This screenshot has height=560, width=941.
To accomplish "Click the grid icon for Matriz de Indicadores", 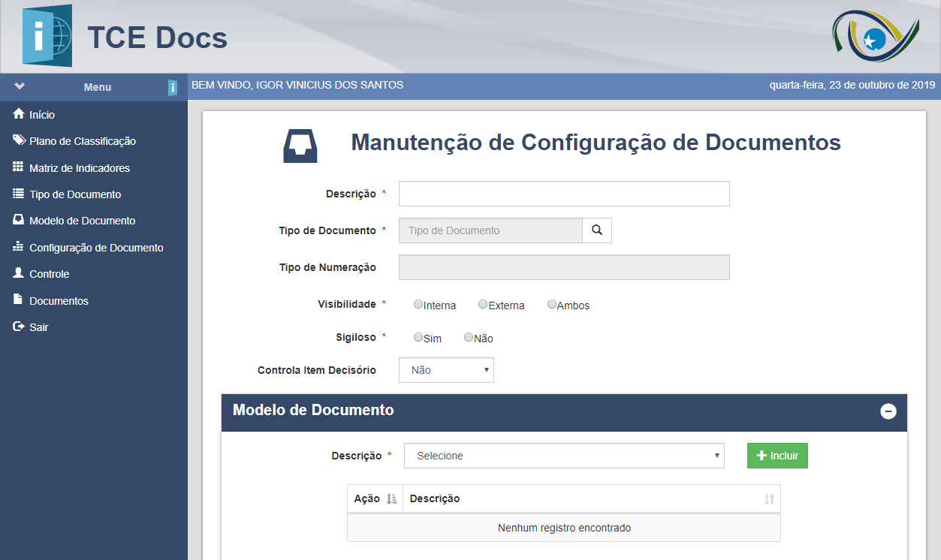I will (x=19, y=167).
